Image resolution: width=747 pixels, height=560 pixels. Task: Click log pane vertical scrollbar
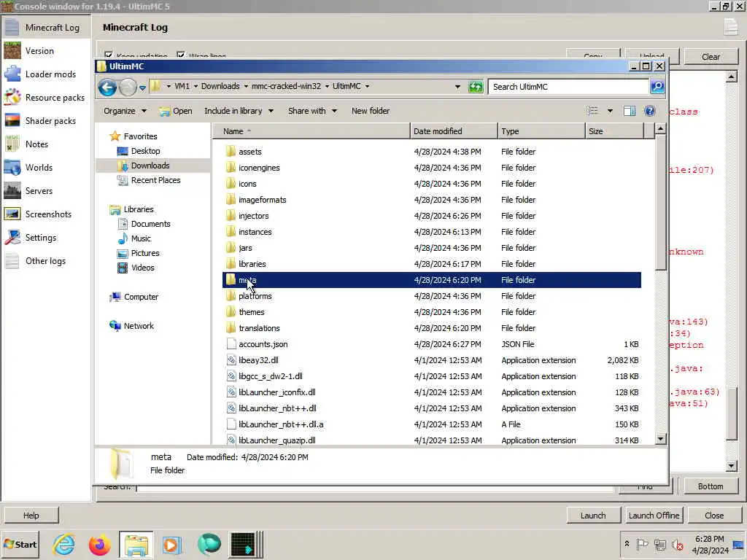pos(732,413)
